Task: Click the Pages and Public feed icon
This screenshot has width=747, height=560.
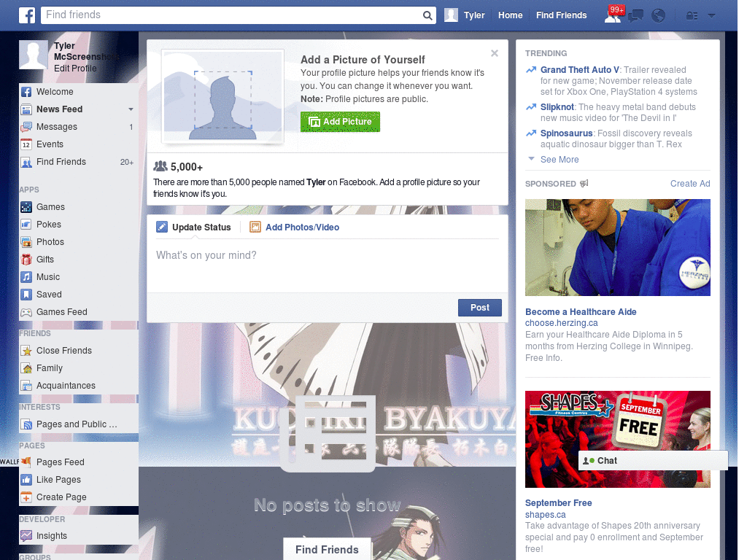Action: [x=27, y=424]
